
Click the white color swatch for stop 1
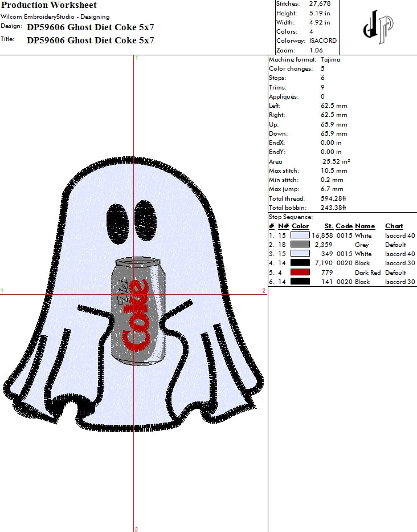(x=300, y=235)
